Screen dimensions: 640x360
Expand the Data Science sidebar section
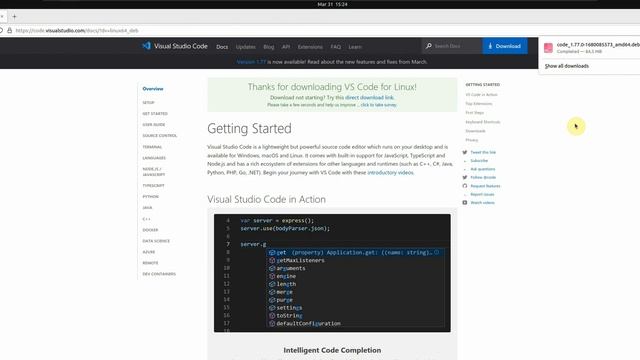coord(156,241)
